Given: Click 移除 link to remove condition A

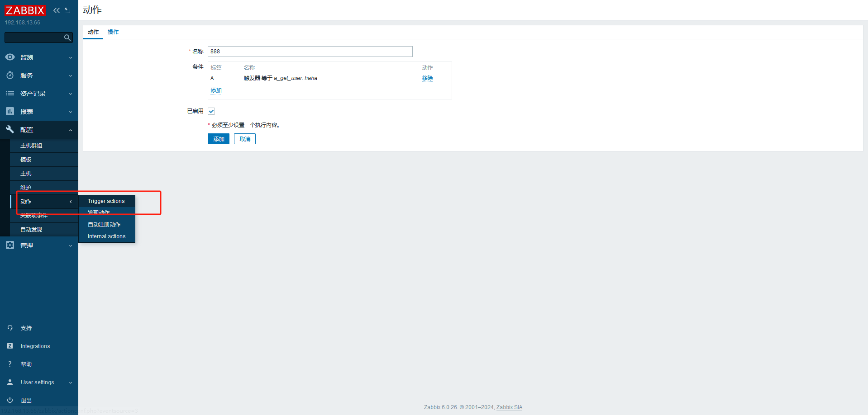Looking at the screenshot, I should pyautogui.click(x=427, y=78).
